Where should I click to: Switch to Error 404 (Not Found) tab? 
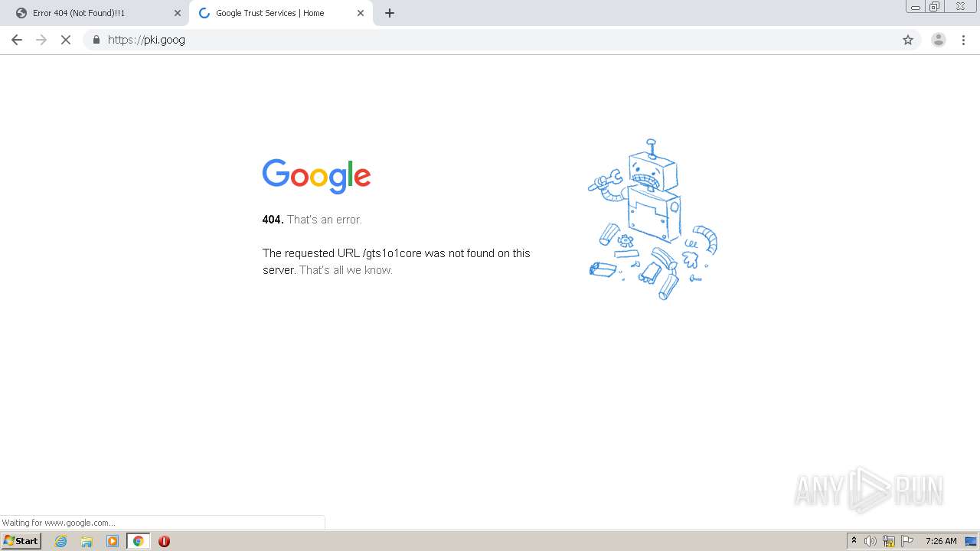tap(98, 13)
